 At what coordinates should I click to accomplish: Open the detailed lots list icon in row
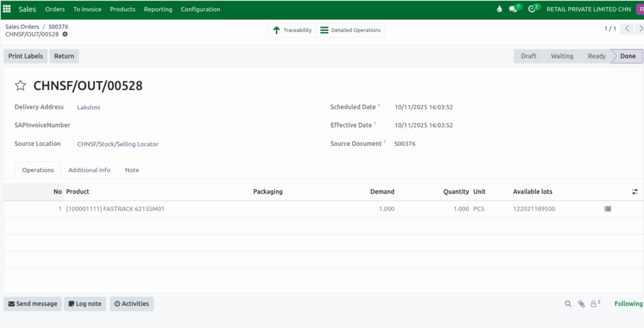point(608,209)
